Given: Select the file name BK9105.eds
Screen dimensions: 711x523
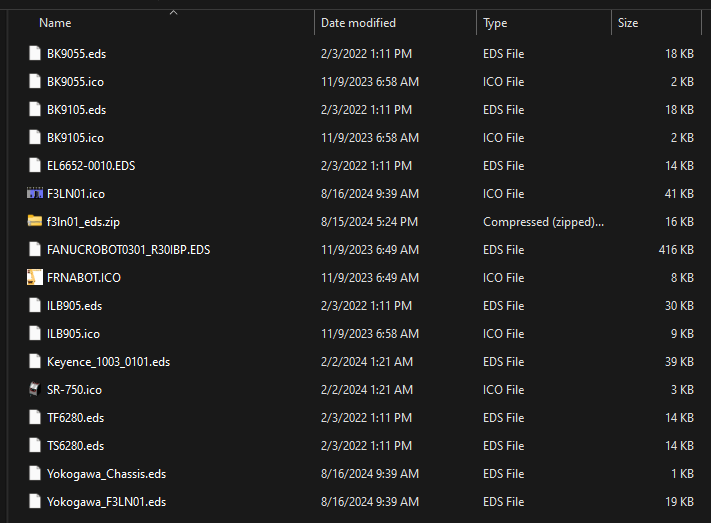Looking at the screenshot, I should [x=77, y=110].
